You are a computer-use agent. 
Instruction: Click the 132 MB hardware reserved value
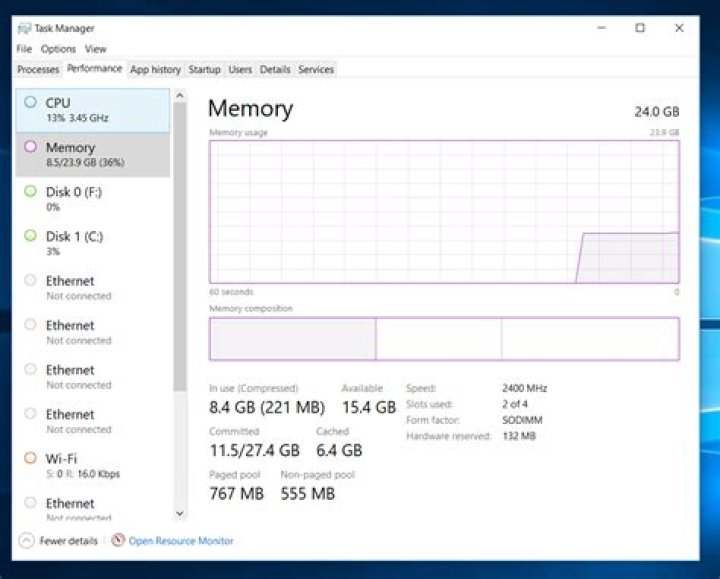click(519, 436)
